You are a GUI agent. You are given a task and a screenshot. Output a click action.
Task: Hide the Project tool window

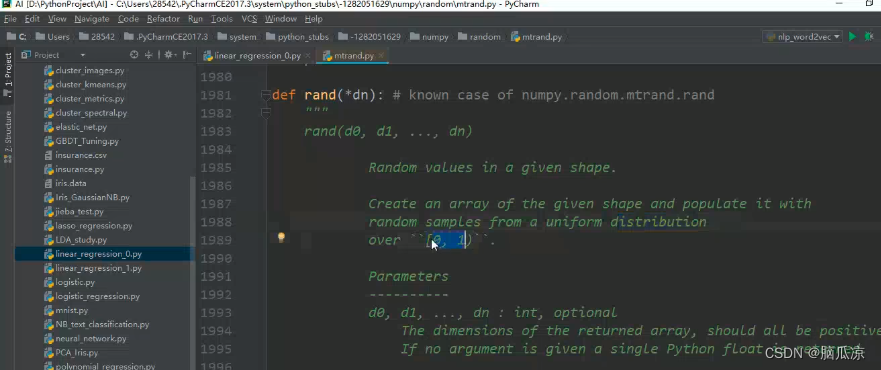click(x=187, y=55)
